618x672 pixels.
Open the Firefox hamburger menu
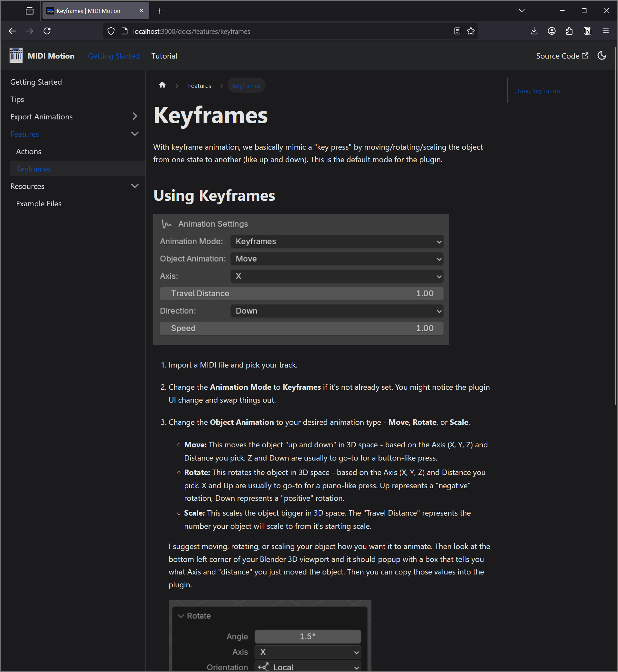point(606,31)
